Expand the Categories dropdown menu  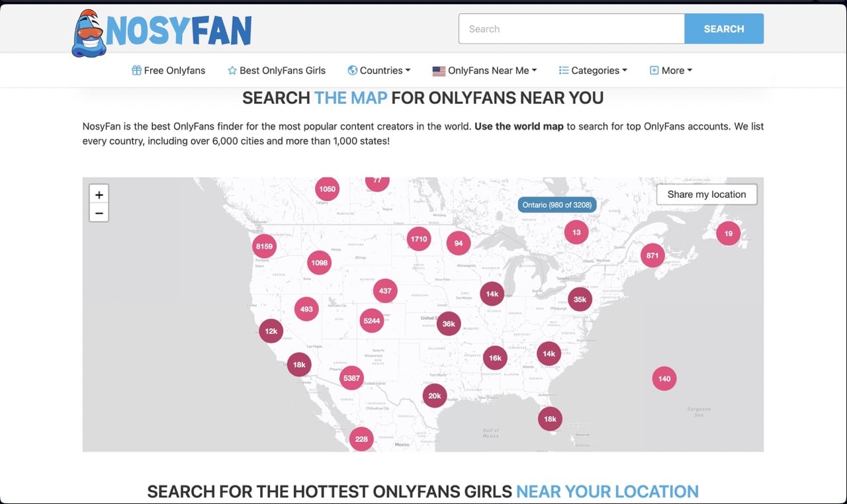[593, 70]
